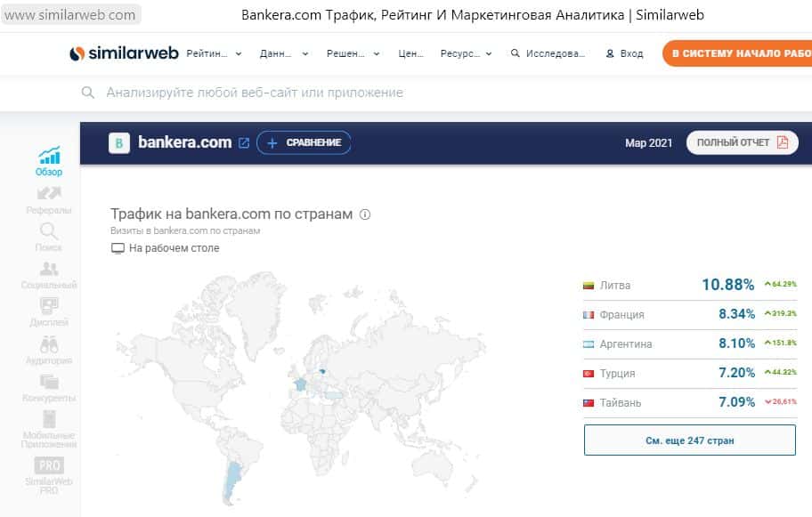
Task: Click the 8.10% traffic share value
Action: [737, 343]
